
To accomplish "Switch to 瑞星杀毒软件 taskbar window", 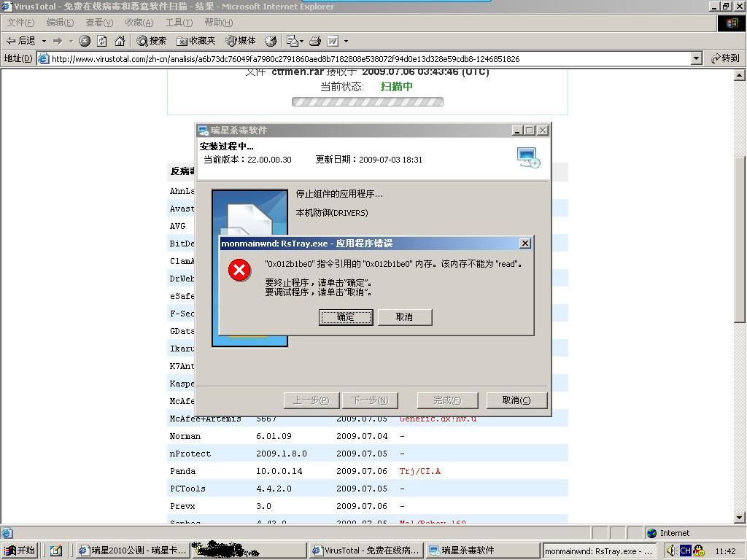I will point(483,551).
